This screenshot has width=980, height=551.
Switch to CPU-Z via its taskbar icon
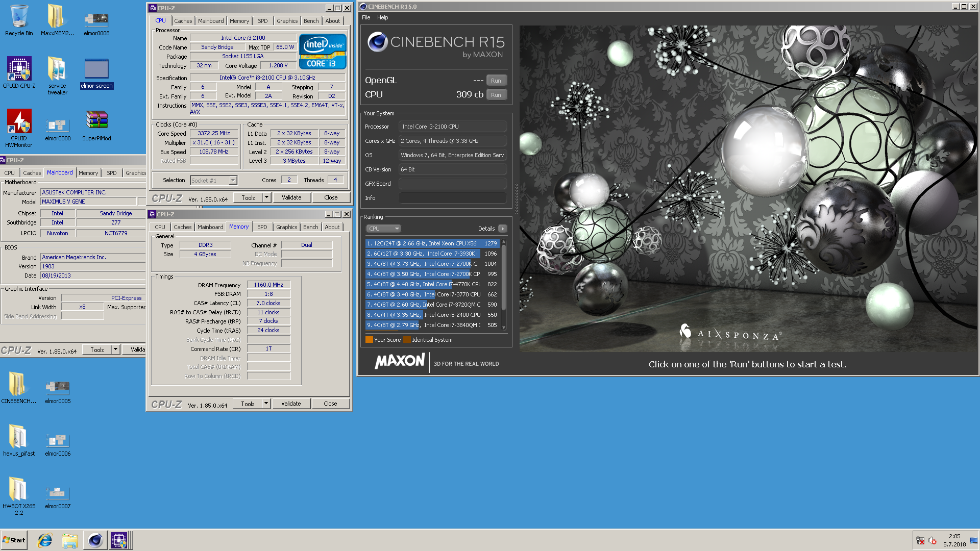(119, 540)
